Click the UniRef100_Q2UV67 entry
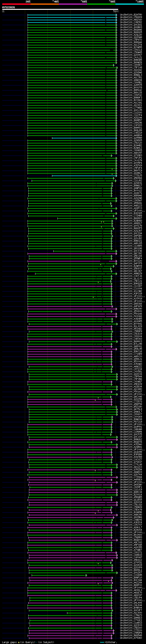This screenshot has height=644, width=146. click(x=131, y=55)
